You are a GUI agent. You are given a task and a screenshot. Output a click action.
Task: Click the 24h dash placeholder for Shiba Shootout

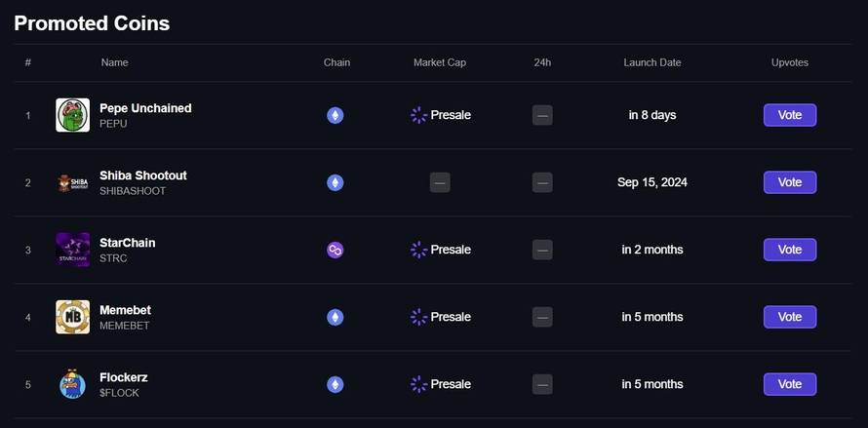tap(542, 182)
